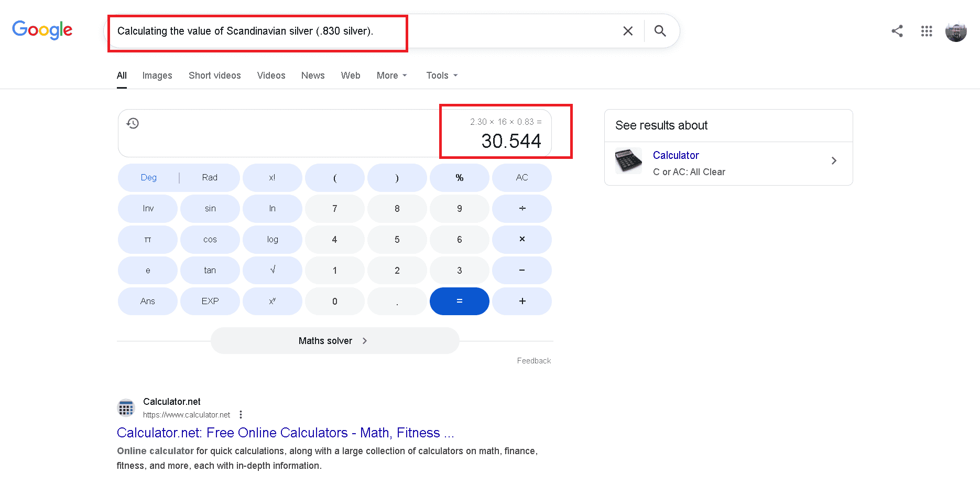
Task: Toggle the Inv function button
Action: pos(147,208)
